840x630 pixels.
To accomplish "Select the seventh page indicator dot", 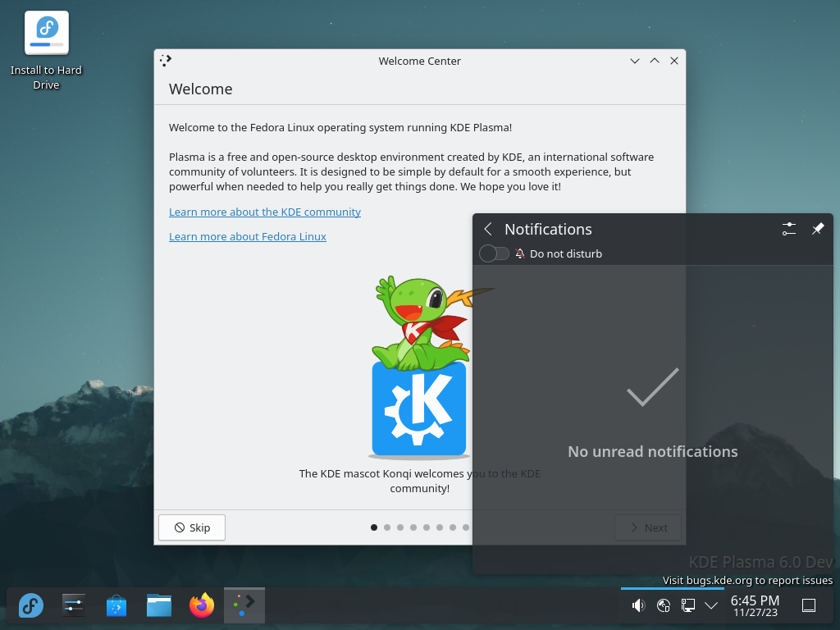I will (x=453, y=527).
